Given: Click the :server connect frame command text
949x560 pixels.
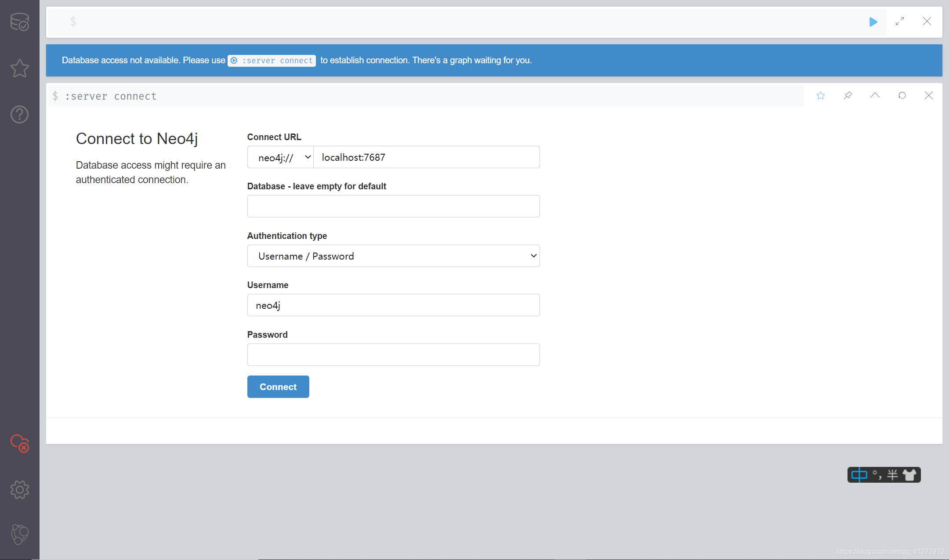Looking at the screenshot, I should [111, 96].
